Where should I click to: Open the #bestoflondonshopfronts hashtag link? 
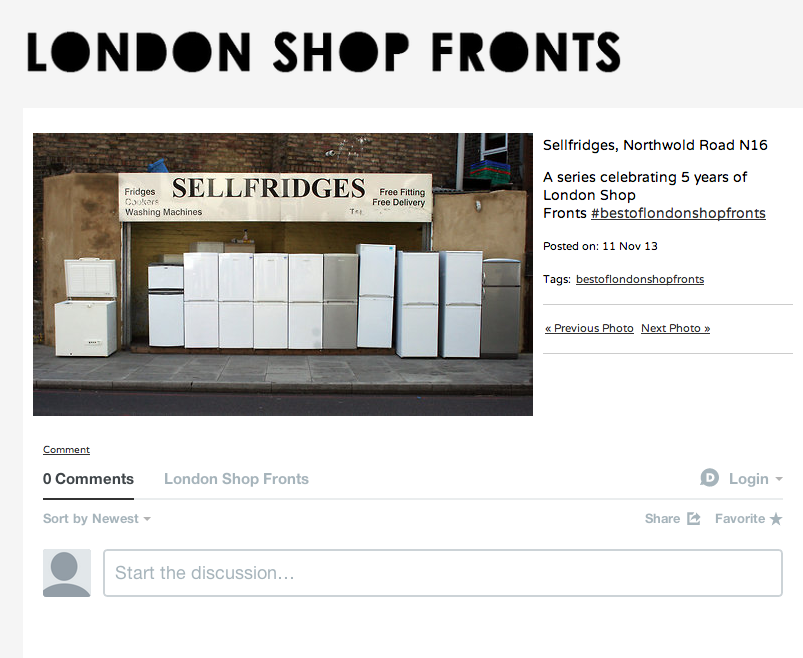pyautogui.click(x=678, y=213)
